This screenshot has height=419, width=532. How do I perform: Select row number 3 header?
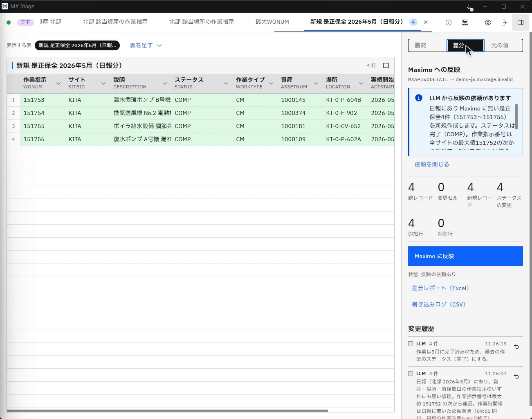click(13, 126)
